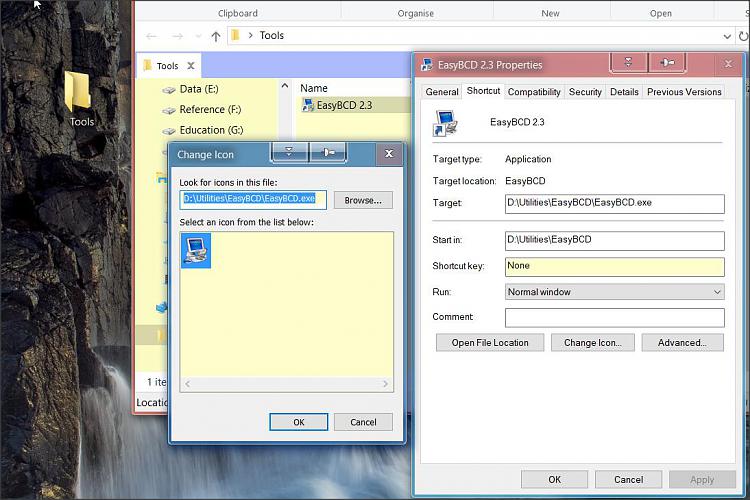This screenshot has height=500, width=750.
Task: Click the Comment field
Action: [615, 318]
